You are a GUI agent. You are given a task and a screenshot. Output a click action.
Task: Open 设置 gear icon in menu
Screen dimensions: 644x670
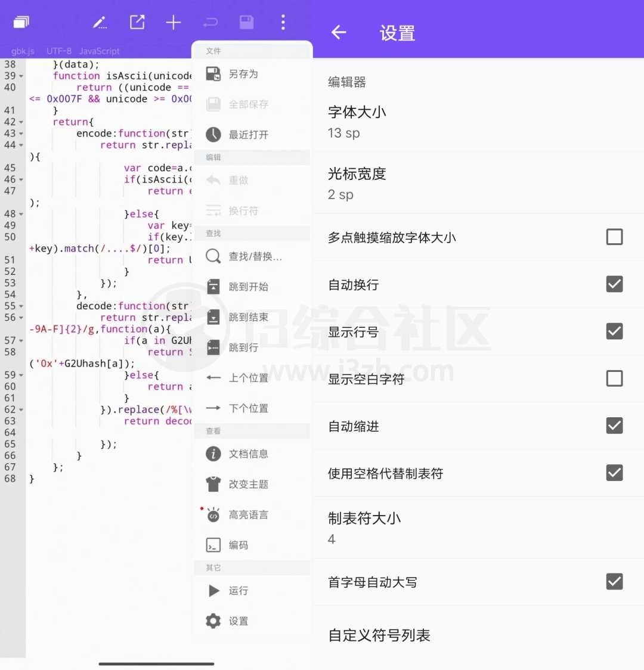pyautogui.click(x=213, y=621)
